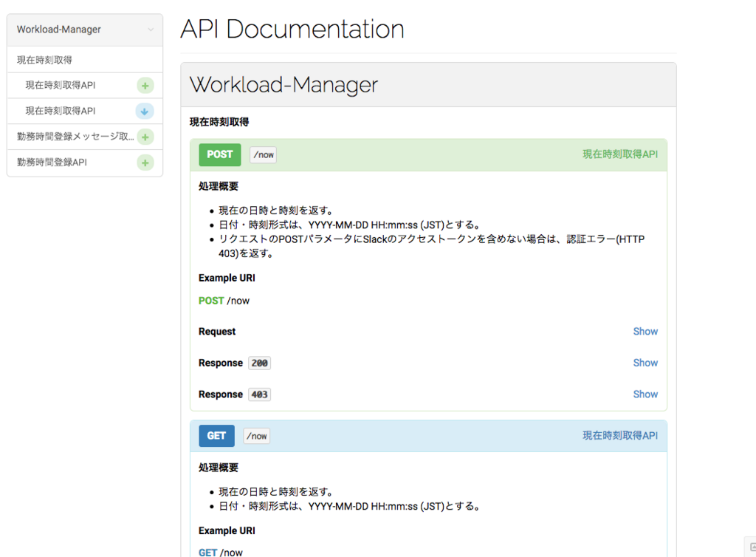
Task: Click the green plus icon beside the first 現在時刻取得API
Action: tap(145, 86)
